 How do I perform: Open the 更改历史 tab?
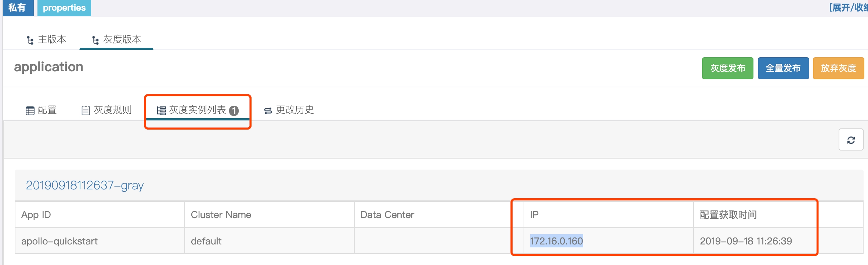(x=289, y=110)
